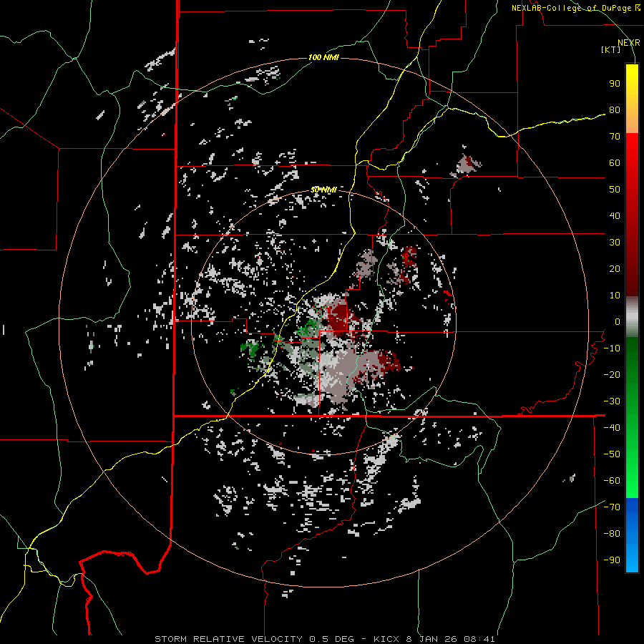Click the 50 value on velocity scale
This screenshot has height=644, width=644.
coord(615,190)
